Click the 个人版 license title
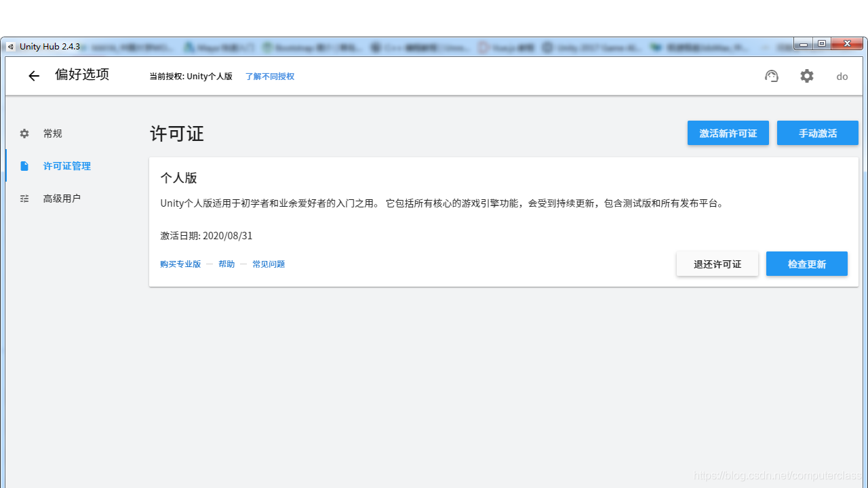This screenshot has height=488, width=868. (178, 178)
